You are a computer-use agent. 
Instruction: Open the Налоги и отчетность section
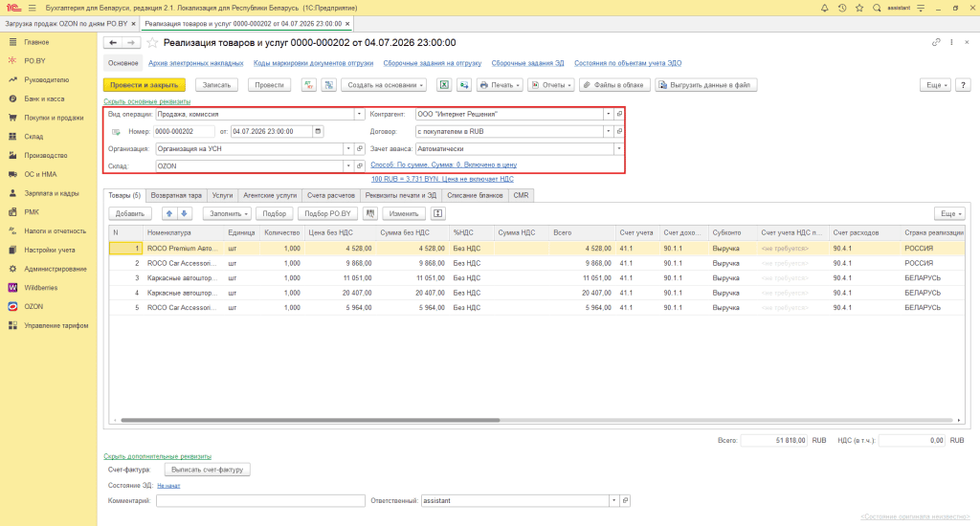(54, 230)
